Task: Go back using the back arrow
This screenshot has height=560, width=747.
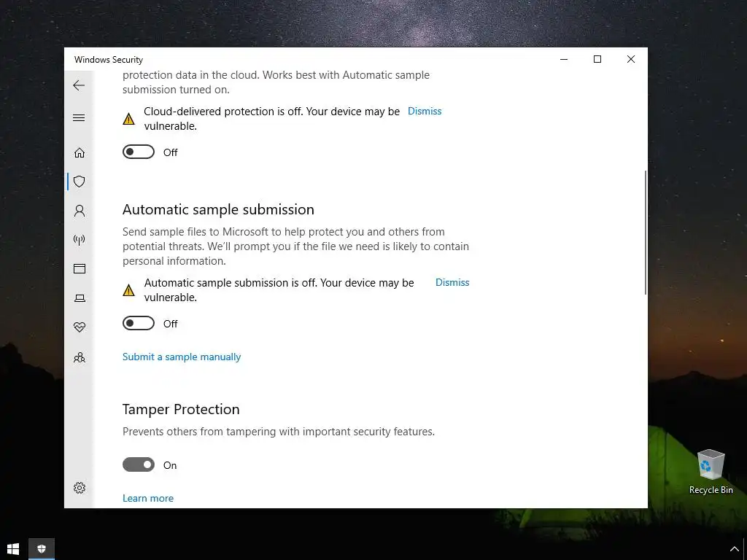Action: click(x=79, y=85)
